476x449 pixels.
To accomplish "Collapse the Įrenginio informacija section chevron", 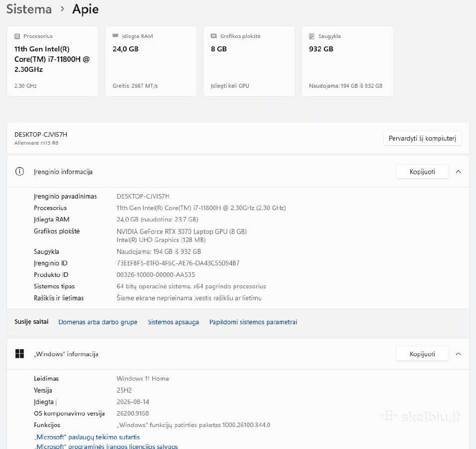I will pos(459,172).
